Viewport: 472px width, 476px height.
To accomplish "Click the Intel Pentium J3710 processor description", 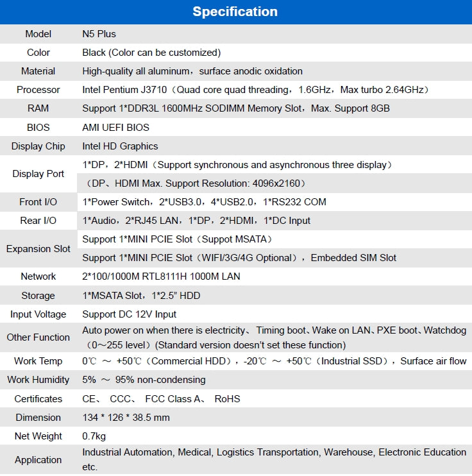I will point(255,90).
